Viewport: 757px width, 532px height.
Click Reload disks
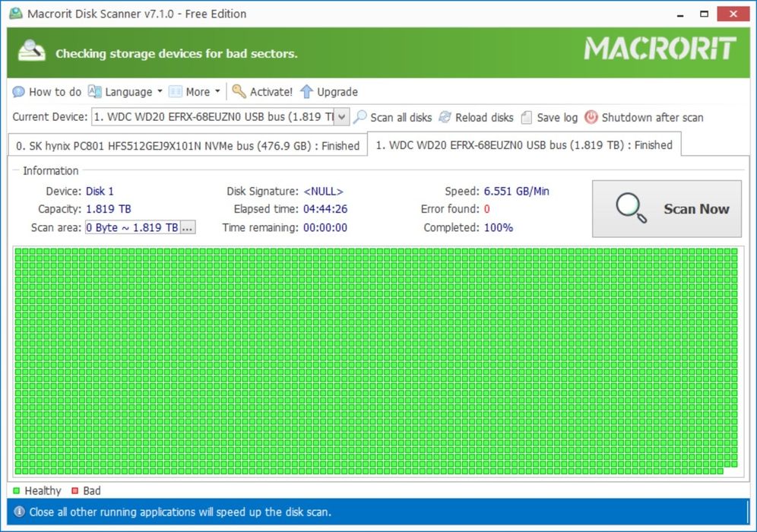(483, 117)
